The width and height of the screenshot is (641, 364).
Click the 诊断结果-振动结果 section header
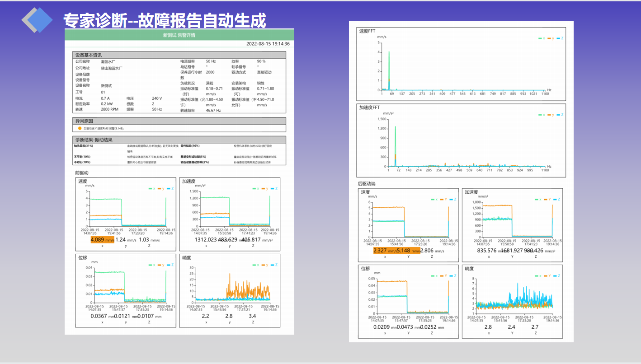coord(179,140)
